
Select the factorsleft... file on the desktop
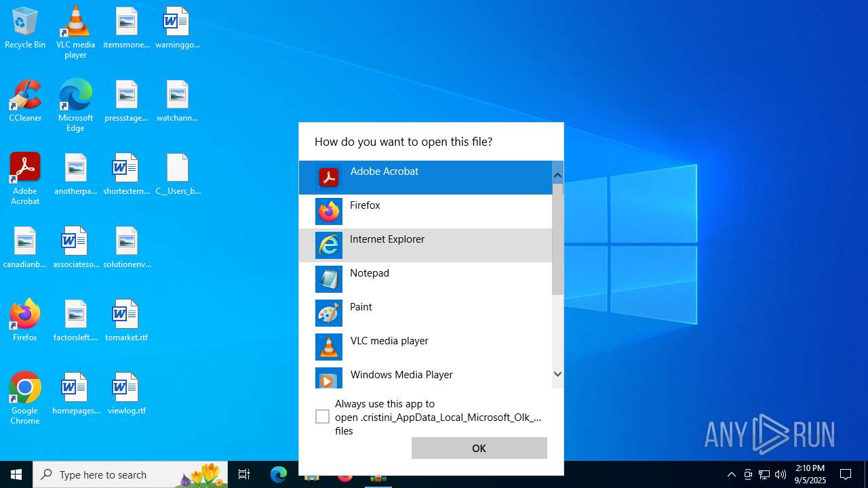[x=75, y=321]
